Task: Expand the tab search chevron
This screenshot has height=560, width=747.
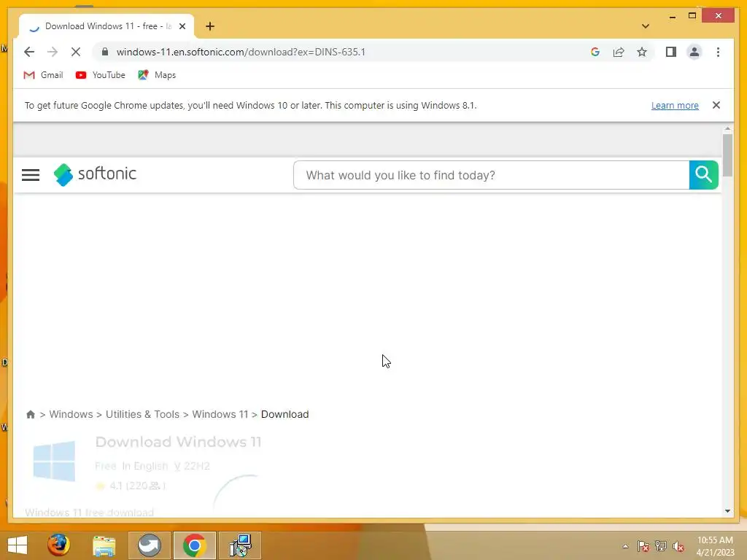Action: pyautogui.click(x=646, y=26)
